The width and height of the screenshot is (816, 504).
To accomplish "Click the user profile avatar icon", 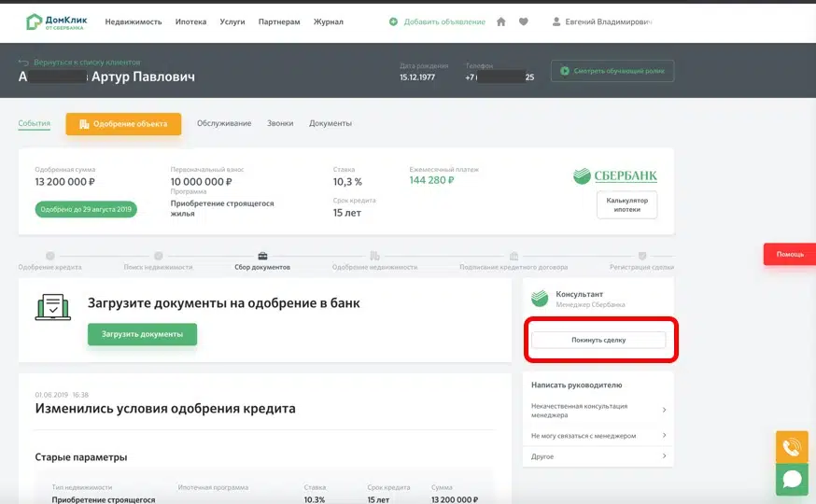I will pyautogui.click(x=556, y=21).
